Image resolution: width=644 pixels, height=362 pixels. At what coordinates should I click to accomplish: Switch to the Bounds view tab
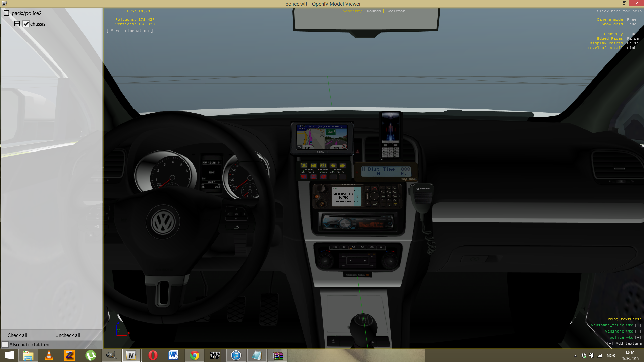(x=374, y=11)
